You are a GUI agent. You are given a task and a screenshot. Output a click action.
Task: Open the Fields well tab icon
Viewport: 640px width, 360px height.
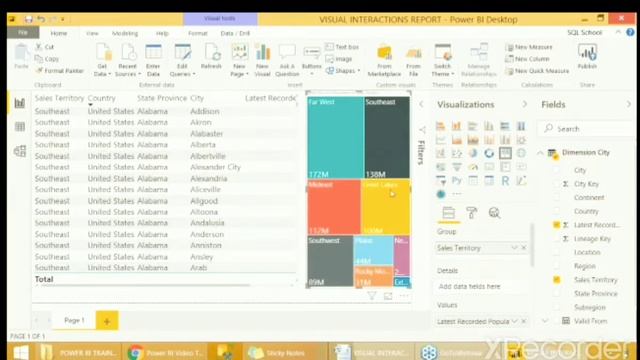[448, 213]
